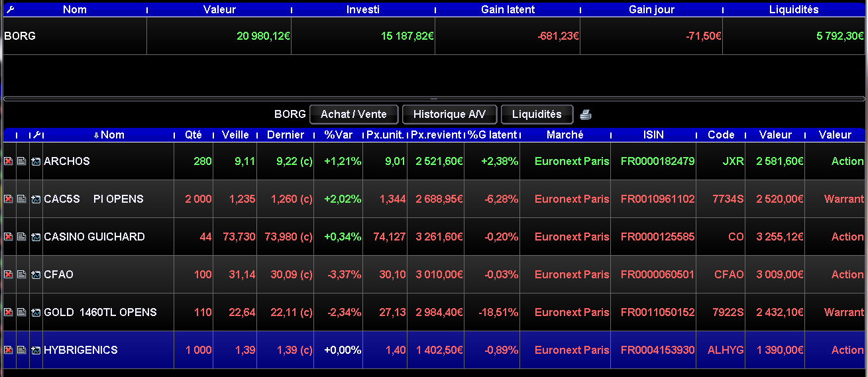The image size is (868, 377).
Task: Delete the ARCHOS position with the red X
Action: pos(9,161)
